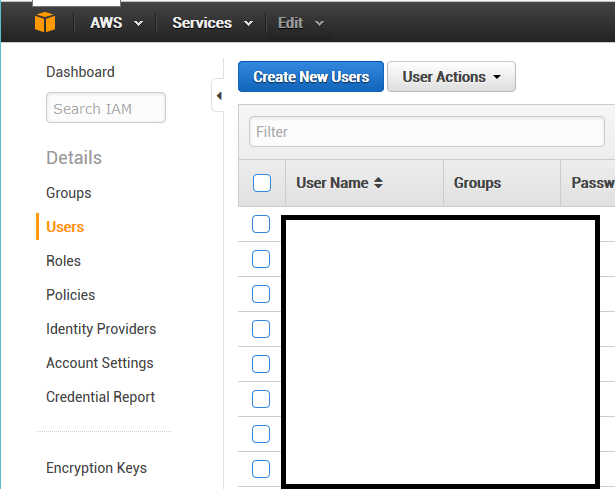The image size is (615, 489).
Task: Click the AWS orange cube logo
Action: (x=44, y=22)
